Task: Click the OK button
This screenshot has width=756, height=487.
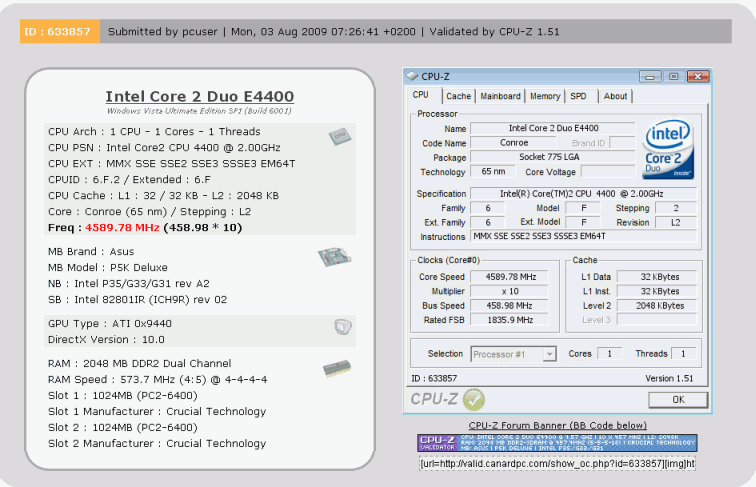Action: 678,400
